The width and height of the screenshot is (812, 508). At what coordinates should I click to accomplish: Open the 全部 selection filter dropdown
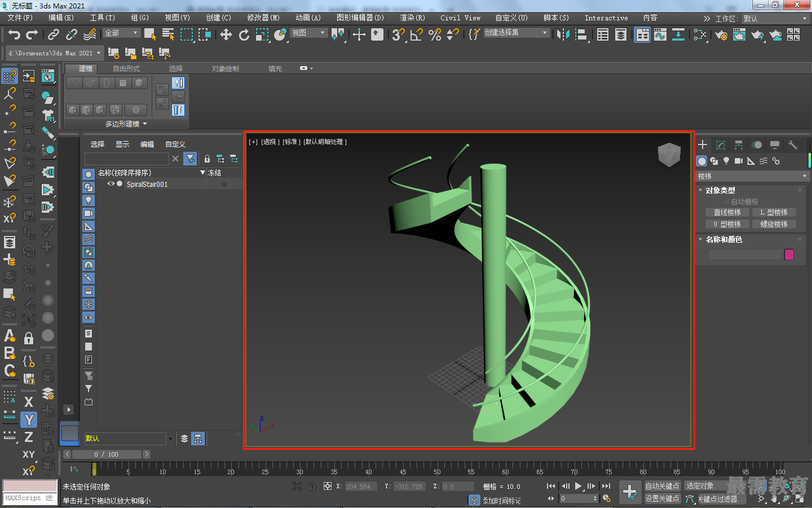point(121,33)
